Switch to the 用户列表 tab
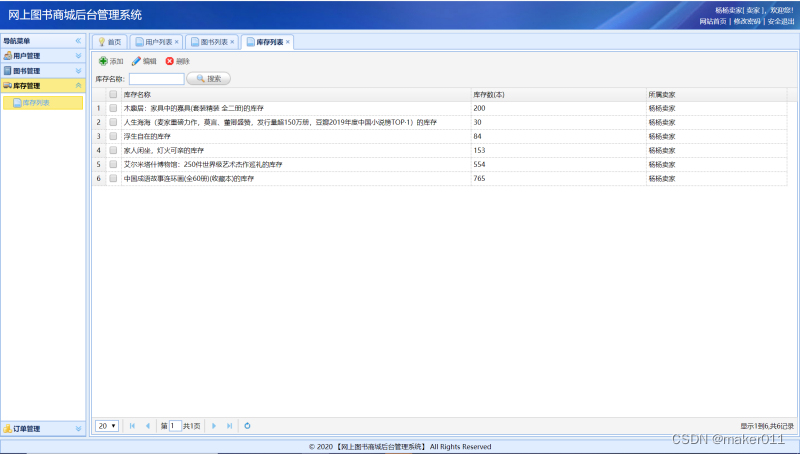Screen dimensions: 800x454 pyautogui.click(x=157, y=42)
